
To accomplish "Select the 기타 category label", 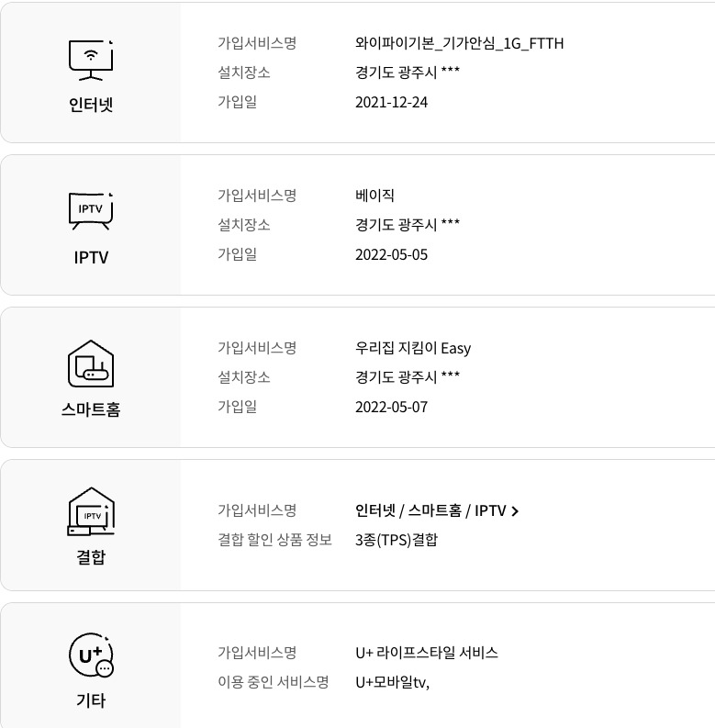I will pyautogui.click(x=91, y=700).
